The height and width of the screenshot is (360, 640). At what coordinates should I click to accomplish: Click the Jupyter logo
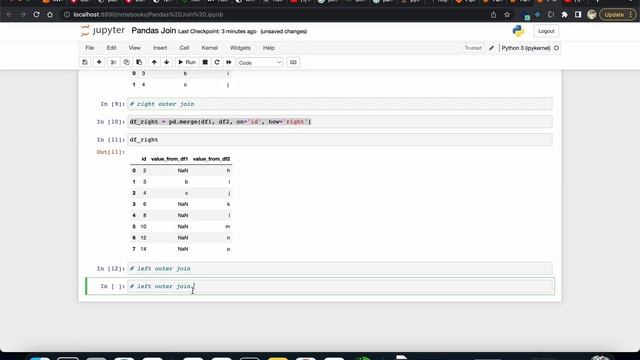[103, 31]
